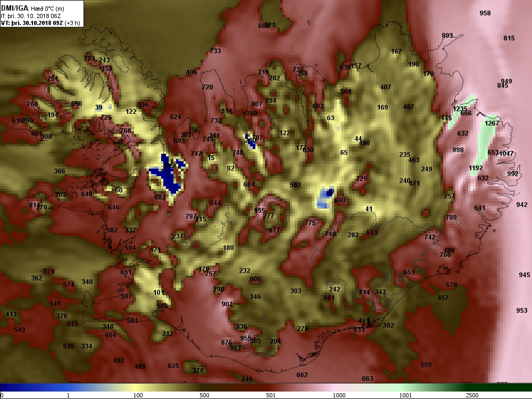
Task: Select the map value 646
Action: 114,207
